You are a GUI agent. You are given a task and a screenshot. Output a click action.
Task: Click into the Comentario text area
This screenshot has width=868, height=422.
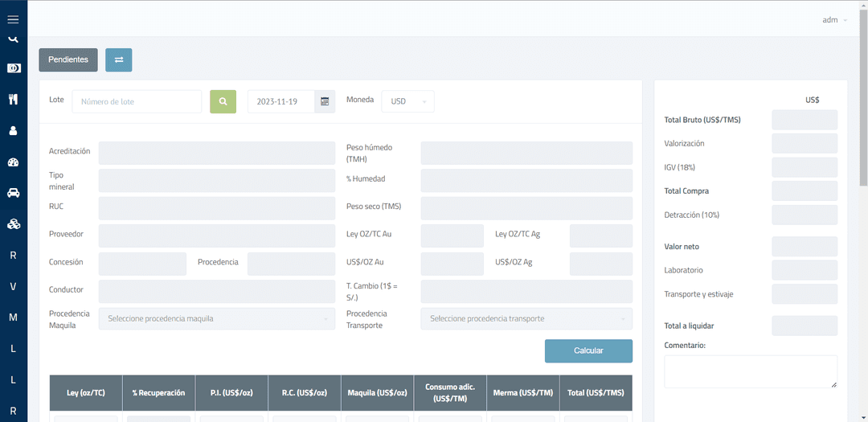point(750,372)
